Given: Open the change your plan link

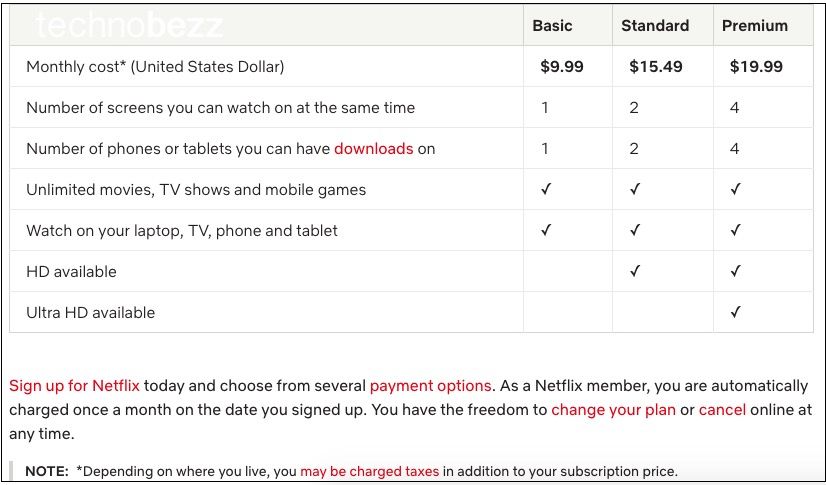Looking at the screenshot, I should [x=613, y=410].
